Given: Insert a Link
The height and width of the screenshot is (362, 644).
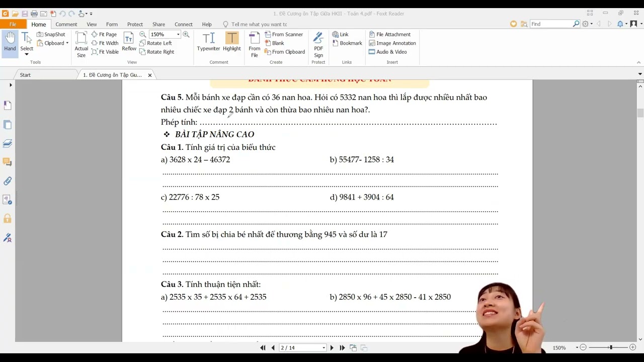Looking at the screenshot, I should click(340, 34).
